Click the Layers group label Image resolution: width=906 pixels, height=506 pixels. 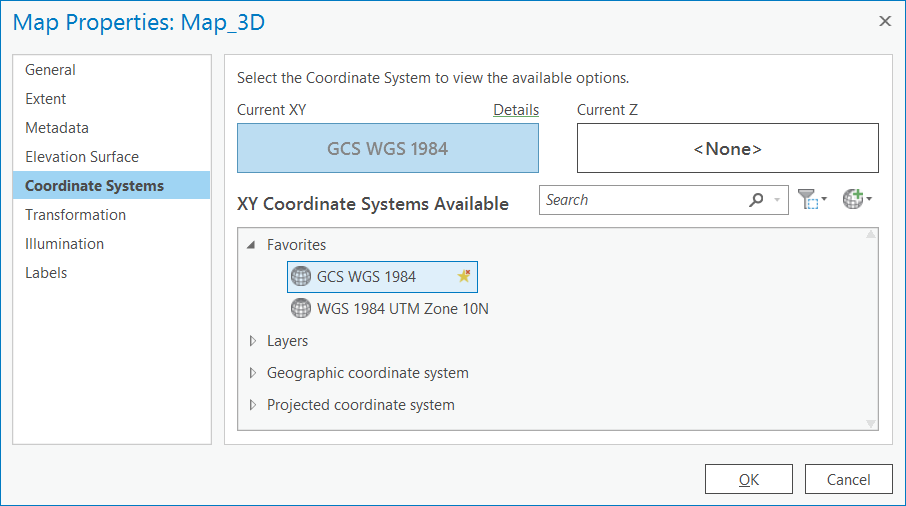287,341
